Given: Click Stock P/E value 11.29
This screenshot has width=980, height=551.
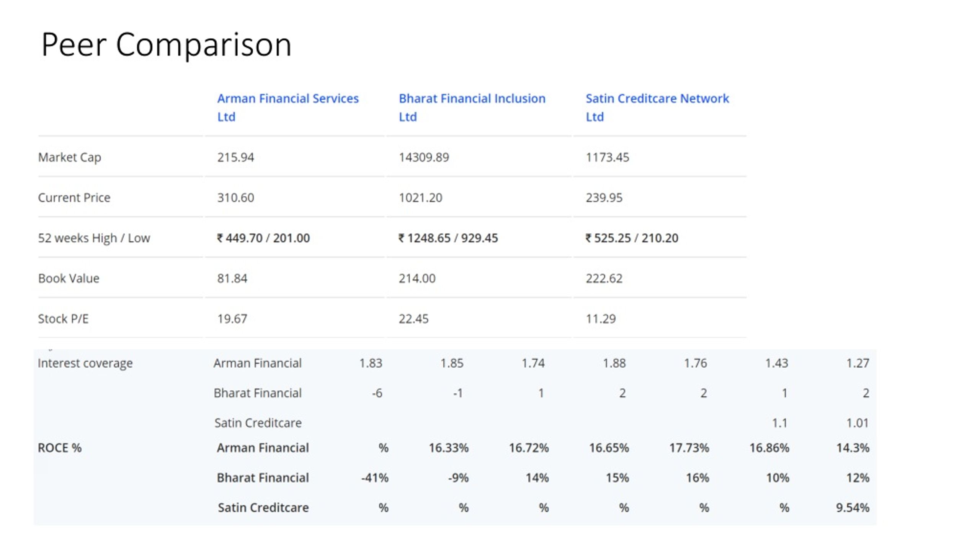Looking at the screenshot, I should point(601,319).
